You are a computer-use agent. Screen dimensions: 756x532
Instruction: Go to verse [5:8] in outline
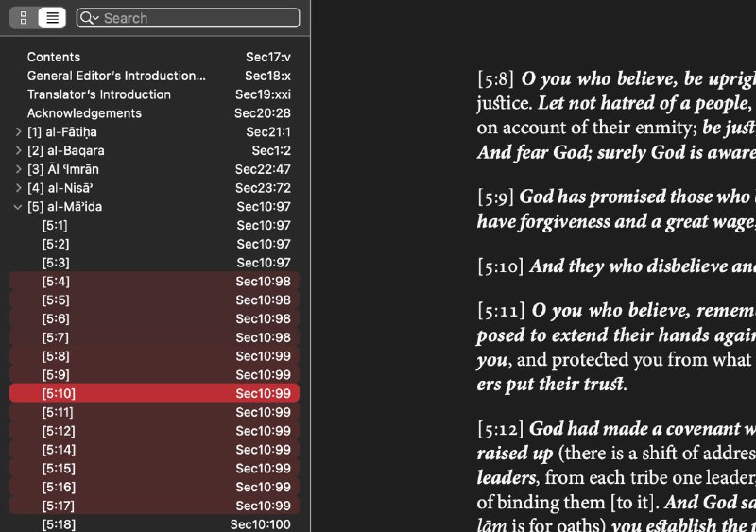pyautogui.click(x=154, y=356)
